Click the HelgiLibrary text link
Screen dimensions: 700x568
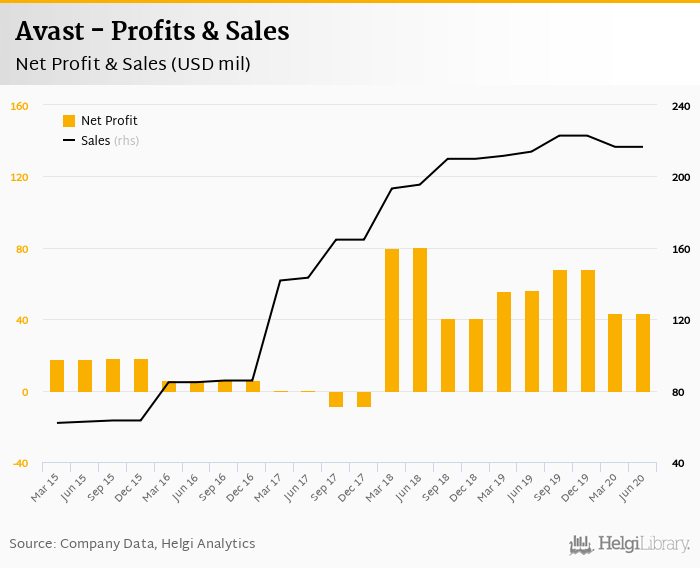644,544
